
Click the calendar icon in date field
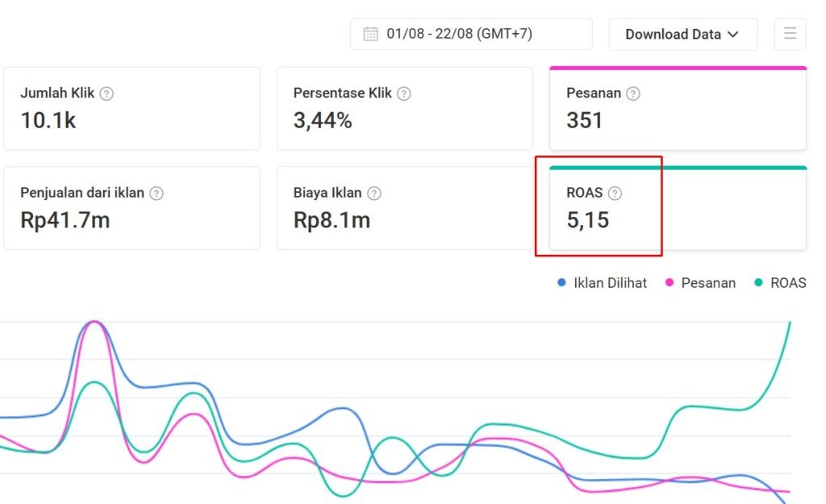[371, 34]
